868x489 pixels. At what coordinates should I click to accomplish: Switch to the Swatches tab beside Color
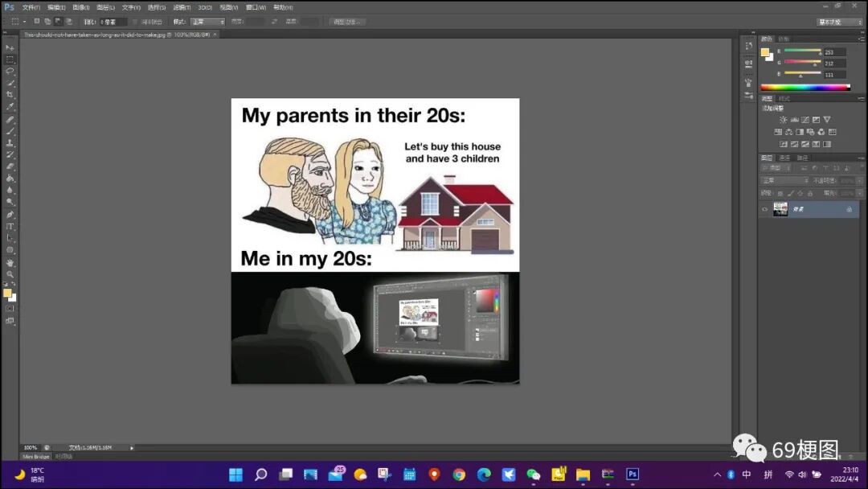click(784, 39)
